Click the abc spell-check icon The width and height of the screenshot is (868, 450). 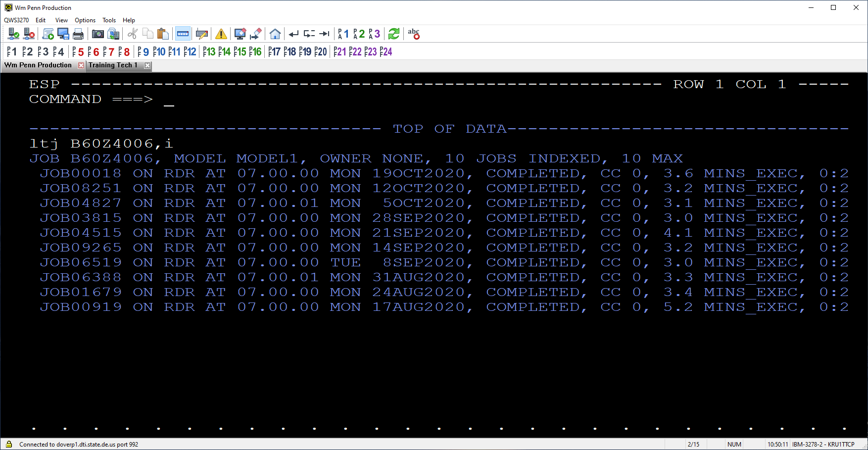click(414, 34)
